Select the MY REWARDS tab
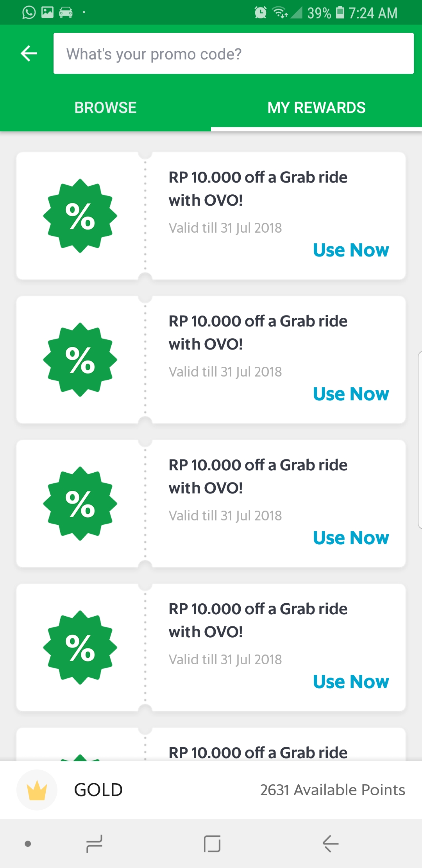Image resolution: width=422 pixels, height=868 pixels. [x=316, y=108]
